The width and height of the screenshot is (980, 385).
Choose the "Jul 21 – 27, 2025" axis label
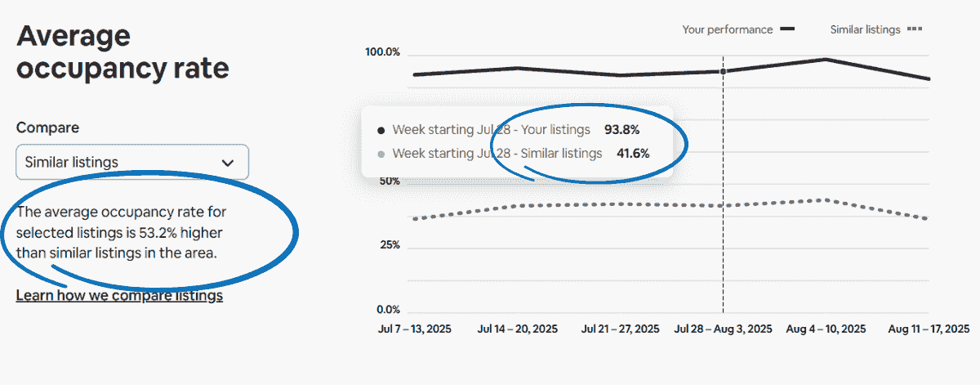coord(620,329)
